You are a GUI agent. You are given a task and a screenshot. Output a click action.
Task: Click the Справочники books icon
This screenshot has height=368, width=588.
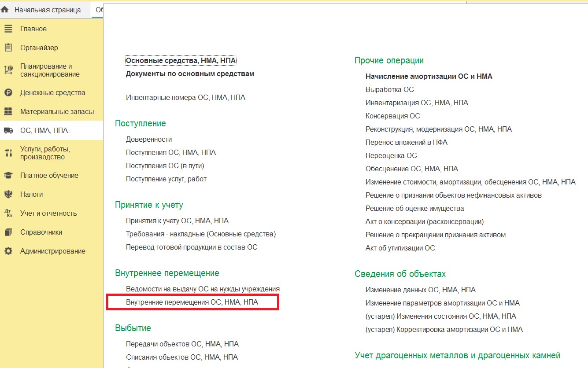[8, 232]
